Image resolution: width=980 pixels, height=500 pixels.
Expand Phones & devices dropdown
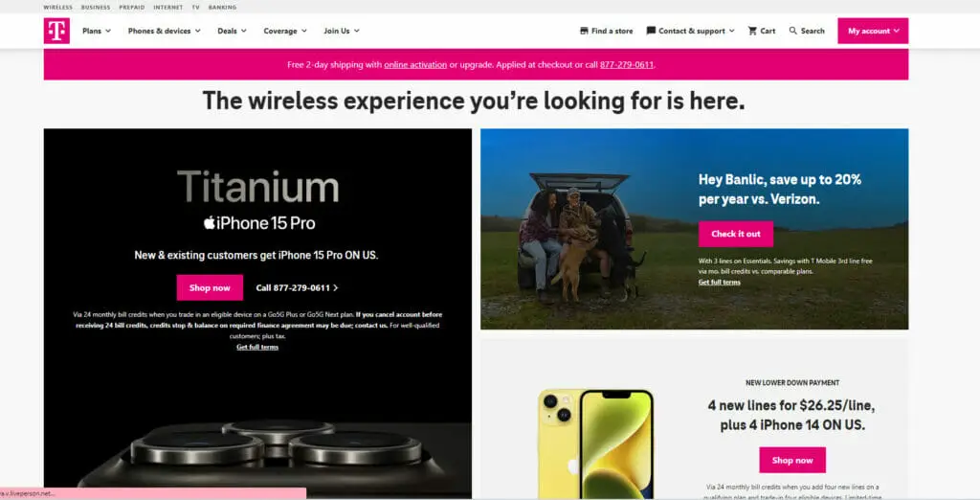(x=165, y=31)
